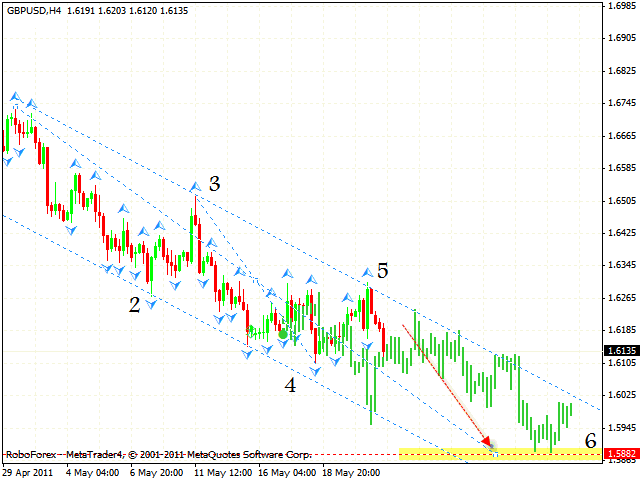Viewport: 640px width, 480px height.
Task: Click the 1.6265 price axis label
Action: tap(622, 298)
